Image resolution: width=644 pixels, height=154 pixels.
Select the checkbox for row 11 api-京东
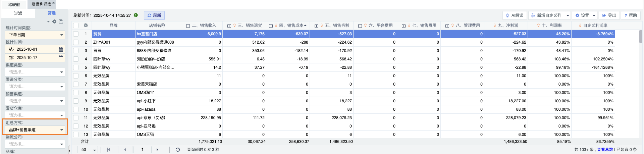click(x=76, y=118)
